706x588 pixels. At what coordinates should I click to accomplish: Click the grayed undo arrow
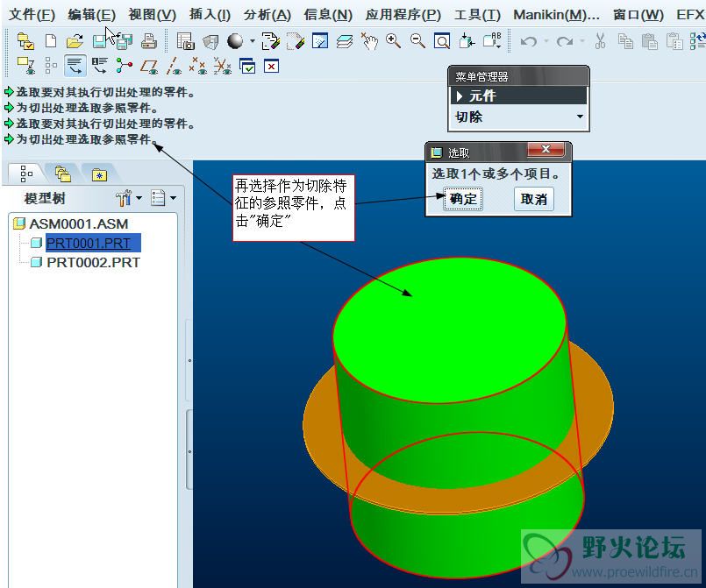(529, 42)
